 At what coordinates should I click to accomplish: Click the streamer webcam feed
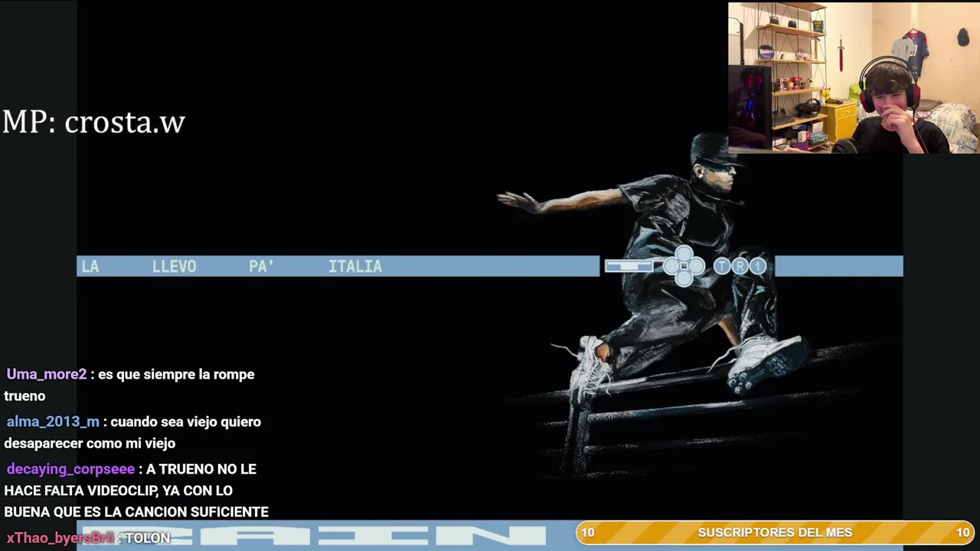[854, 78]
